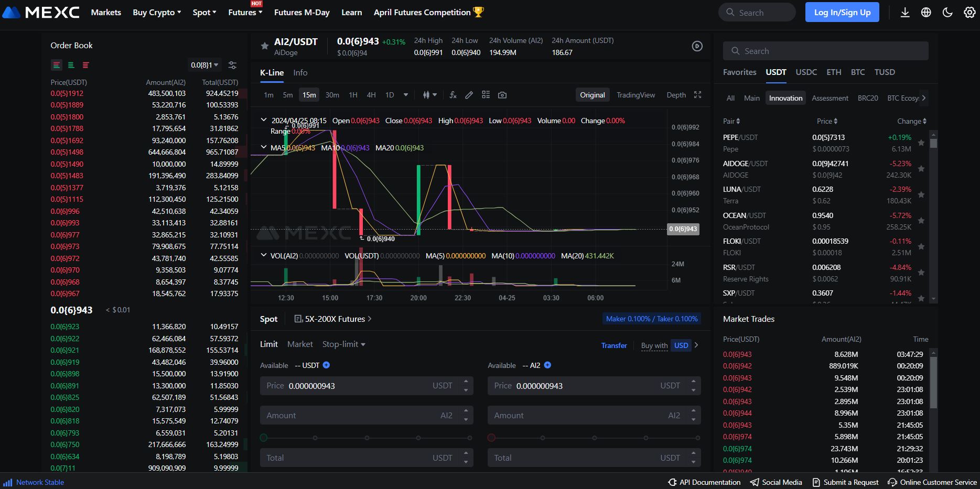Expand the Buy Crypto menu
980x489 pixels.
157,12
